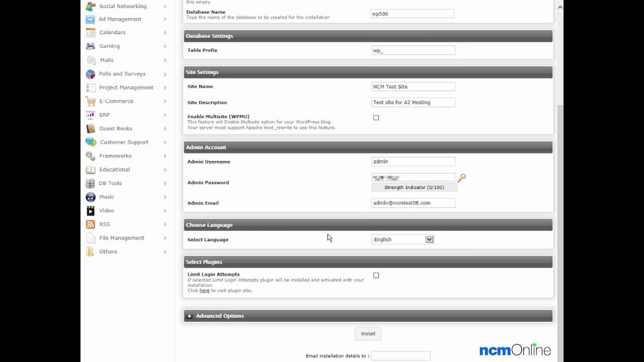Enable Multisite (WPMU) checkbox
The image size is (644, 362).
coord(376,118)
